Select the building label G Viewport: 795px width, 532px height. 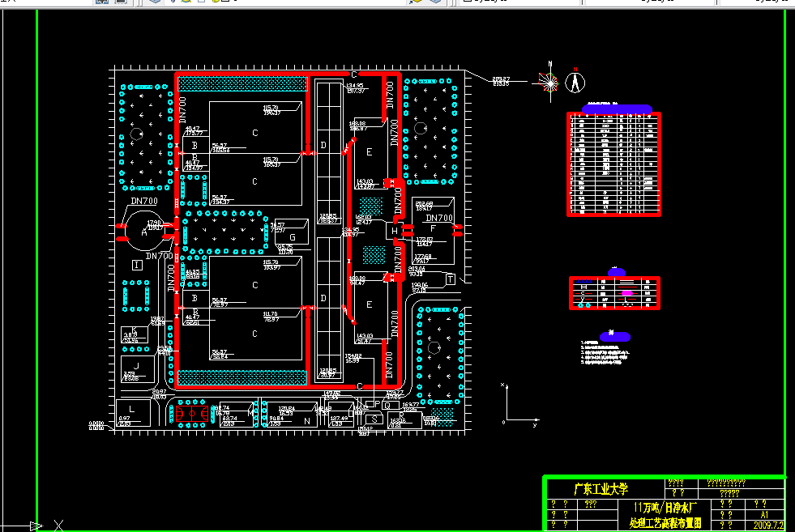(x=292, y=237)
